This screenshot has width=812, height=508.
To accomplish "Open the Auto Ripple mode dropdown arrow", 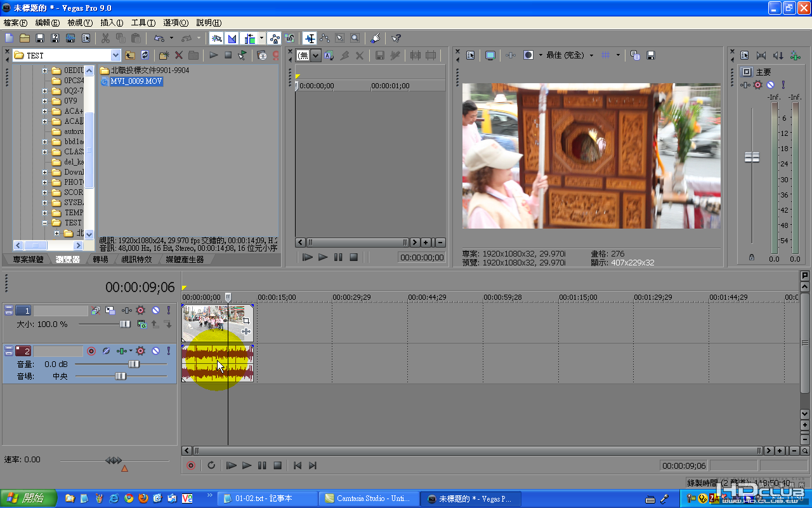I will (261, 38).
